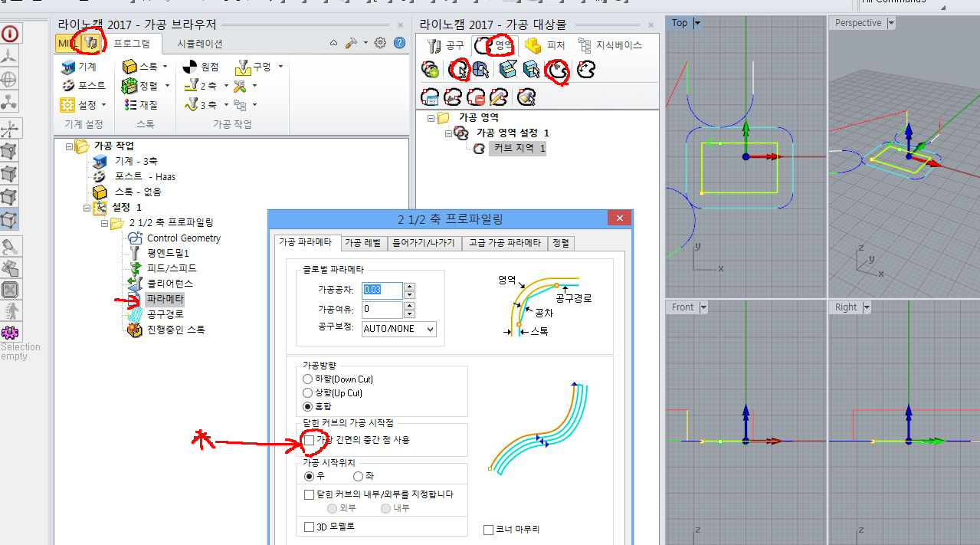The height and width of the screenshot is (545, 980).
Task: Open the 공구보정 AUTO/NONE dropdown
Action: coord(398,329)
